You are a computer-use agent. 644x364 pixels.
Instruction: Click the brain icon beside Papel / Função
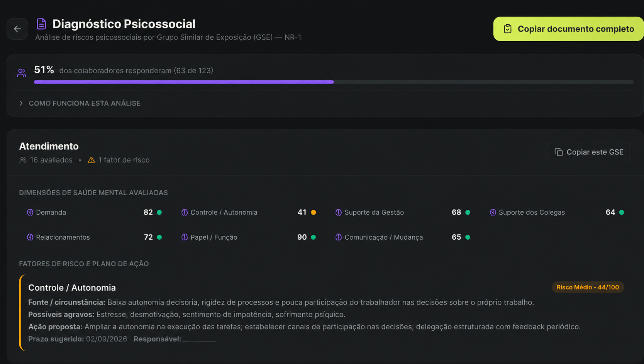click(x=185, y=237)
